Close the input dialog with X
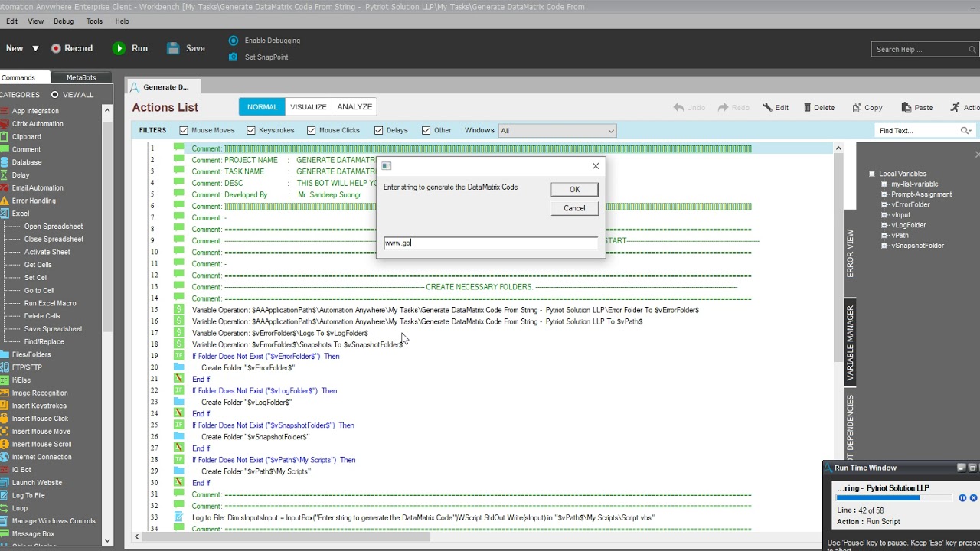 click(x=596, y=166)
